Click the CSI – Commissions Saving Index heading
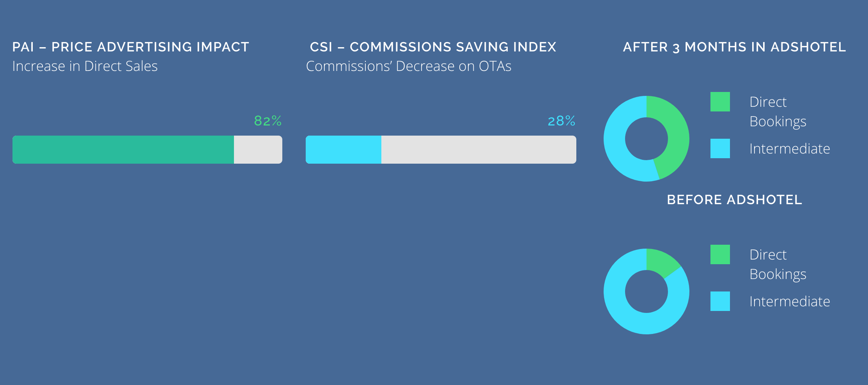Screen dimensions: 868x385 (x=433, y=47)
